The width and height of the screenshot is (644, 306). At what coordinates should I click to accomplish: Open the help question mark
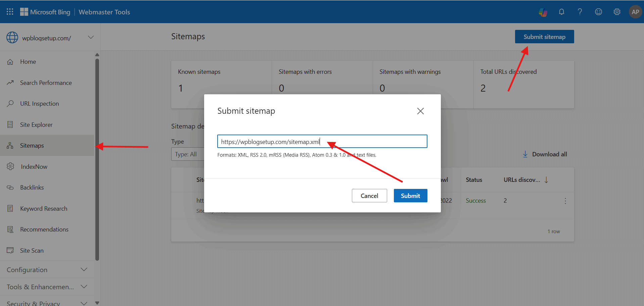[580, 12]
